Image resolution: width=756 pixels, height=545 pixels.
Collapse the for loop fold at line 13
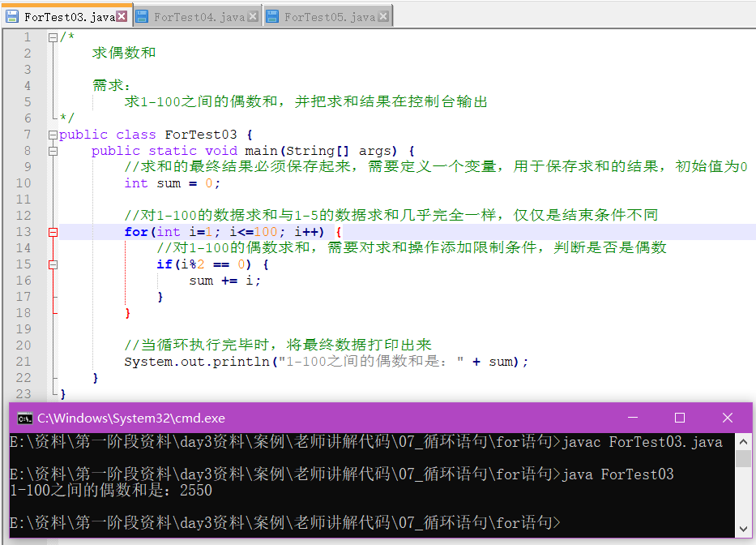coord(53,232)
